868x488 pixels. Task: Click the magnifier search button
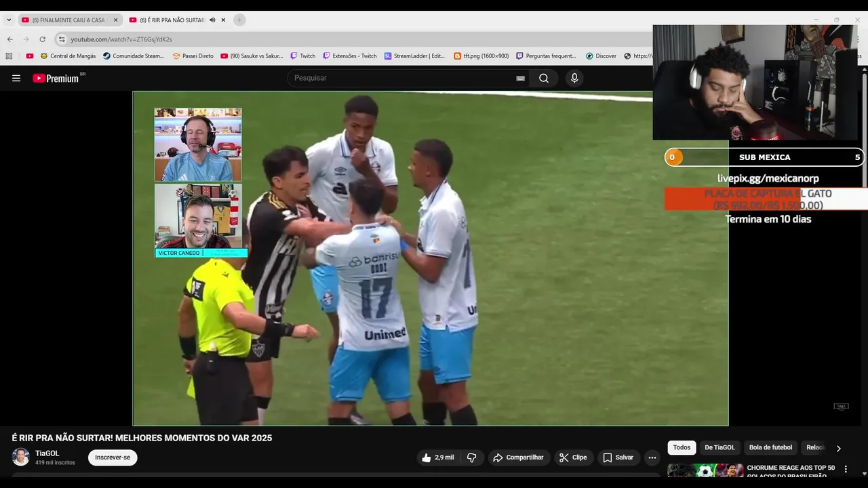(x=544, y=78)
